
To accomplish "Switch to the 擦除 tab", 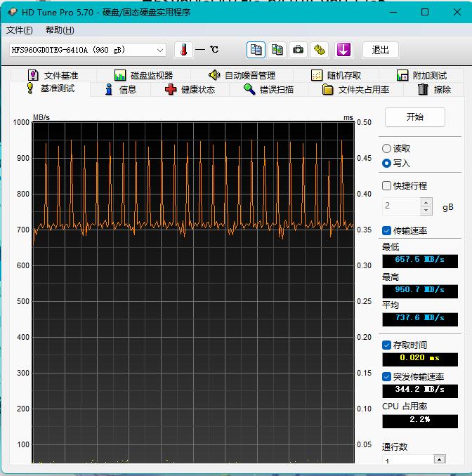I will pyautogui.click(x=434, y=90).
